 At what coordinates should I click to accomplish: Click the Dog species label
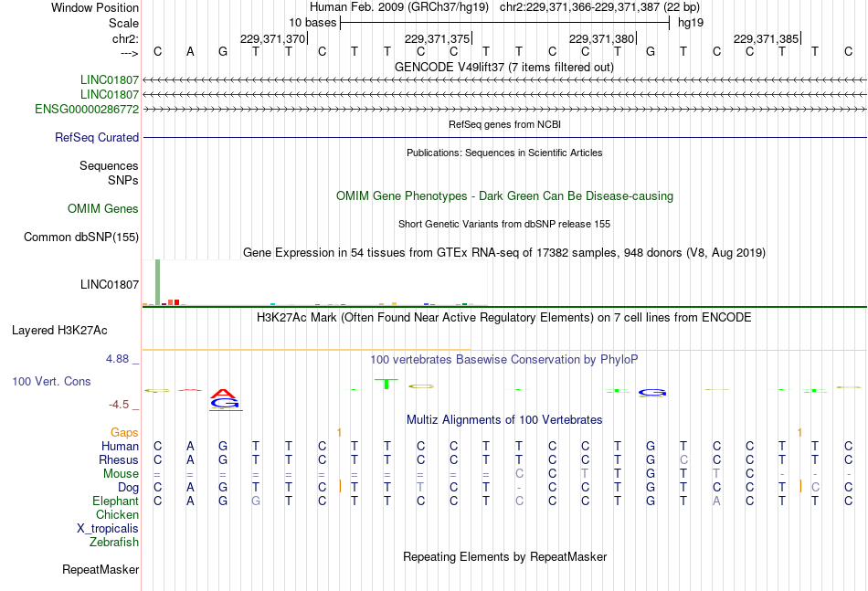[129, 488]
